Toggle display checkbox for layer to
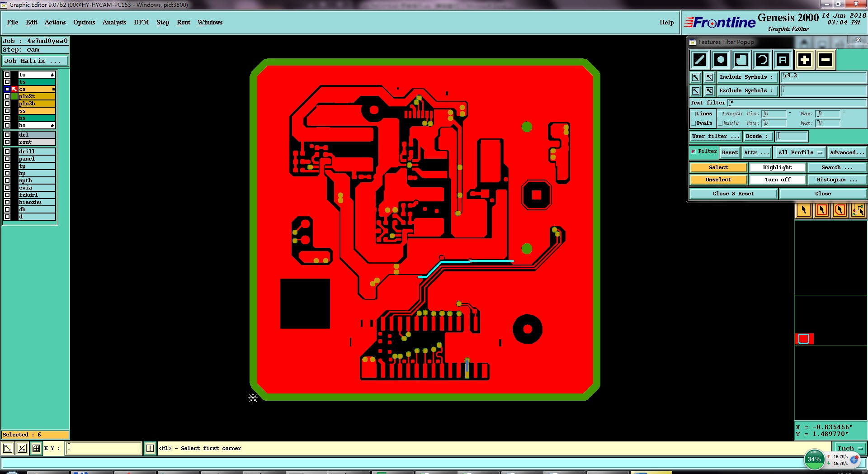 pyautogui.click(x=7, y=75)
